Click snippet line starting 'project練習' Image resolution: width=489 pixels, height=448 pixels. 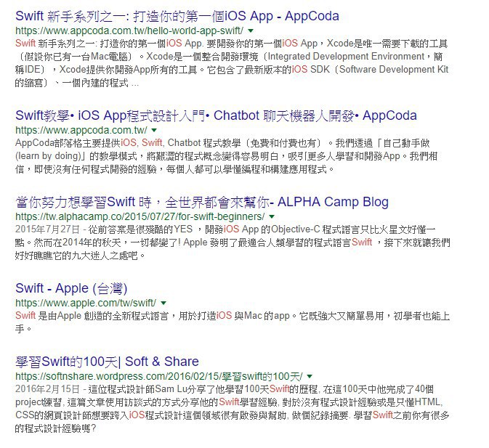[x=229, y=402]
